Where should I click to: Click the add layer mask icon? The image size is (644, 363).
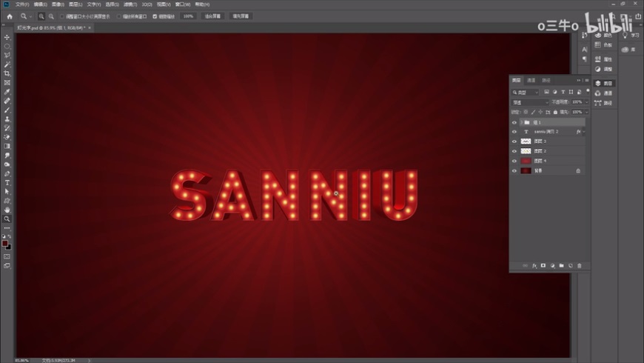[x=543, y=265]
